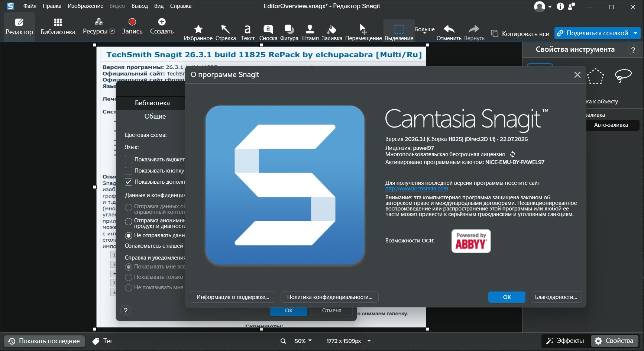The width and height of the screenshot is (644, 351).
Task: Click the info circle icon in title bar
Action: [560, 6]
